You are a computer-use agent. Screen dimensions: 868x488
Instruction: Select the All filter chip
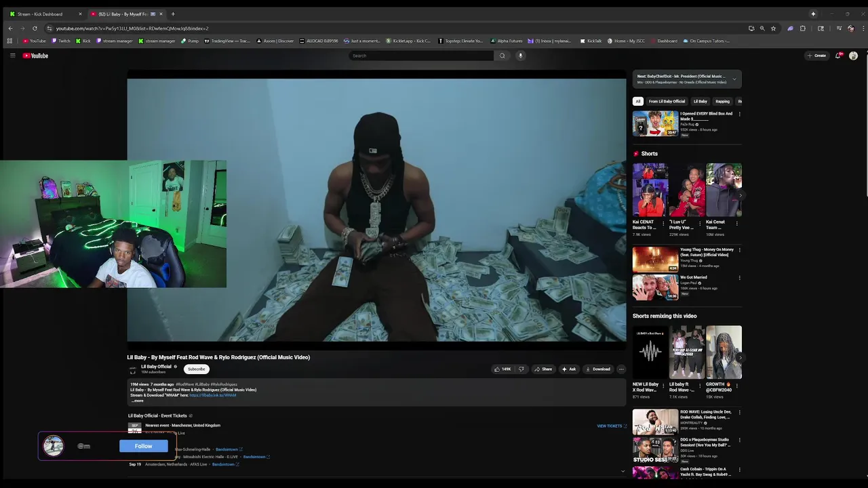637,101
